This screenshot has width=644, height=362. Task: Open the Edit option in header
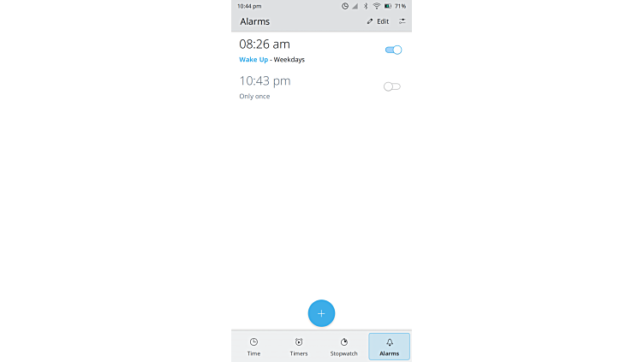(x=378, y=21)
